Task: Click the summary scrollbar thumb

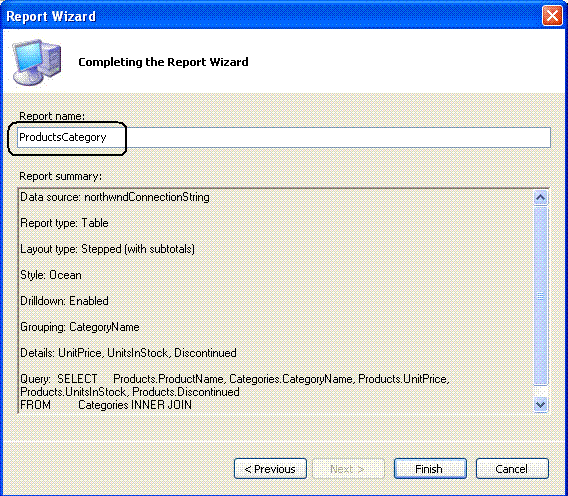Action: (540, 295)
